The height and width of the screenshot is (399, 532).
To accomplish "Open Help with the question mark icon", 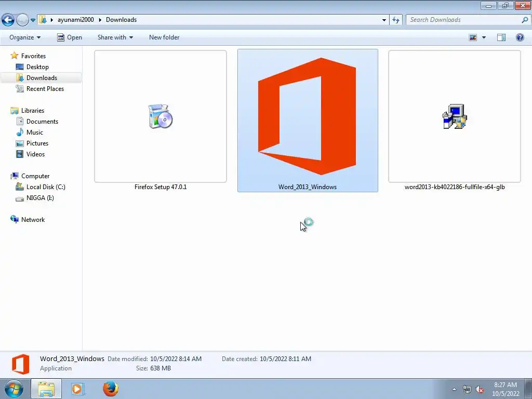I will pos(520,37).
